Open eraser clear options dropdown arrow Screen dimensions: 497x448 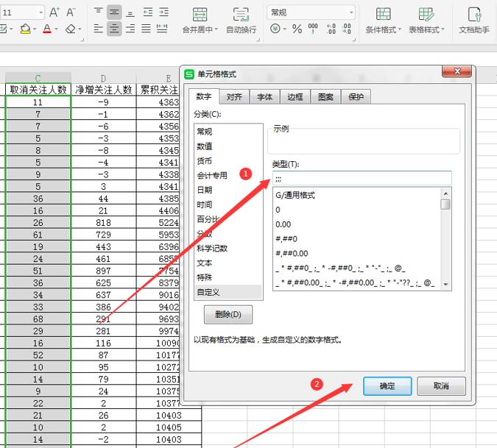tap(80, 29)
